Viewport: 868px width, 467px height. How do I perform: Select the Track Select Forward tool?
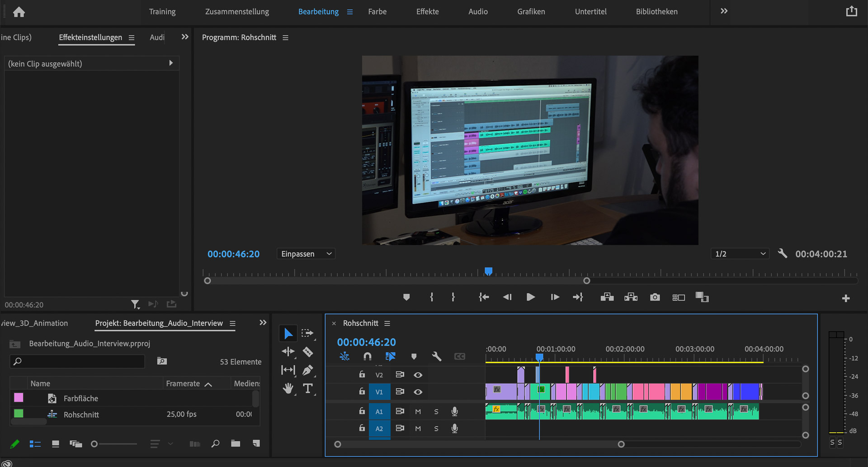(x=307, y=334)
